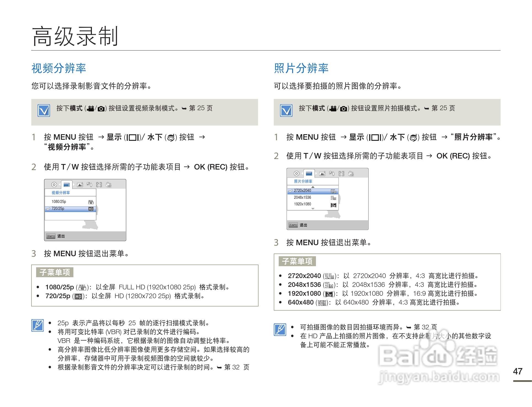This screenshot has width=532, height=407.
Task: Click 第 32 页 reference after 可拍摄图像 note
Action: tap(425, 327)
